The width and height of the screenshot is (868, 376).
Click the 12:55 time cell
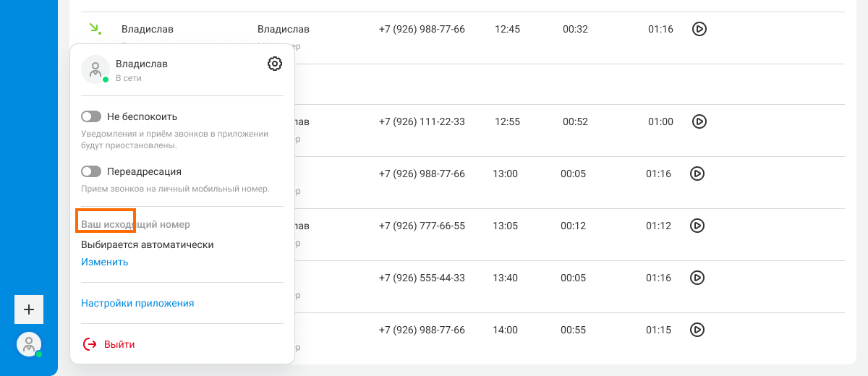(507, 121)
